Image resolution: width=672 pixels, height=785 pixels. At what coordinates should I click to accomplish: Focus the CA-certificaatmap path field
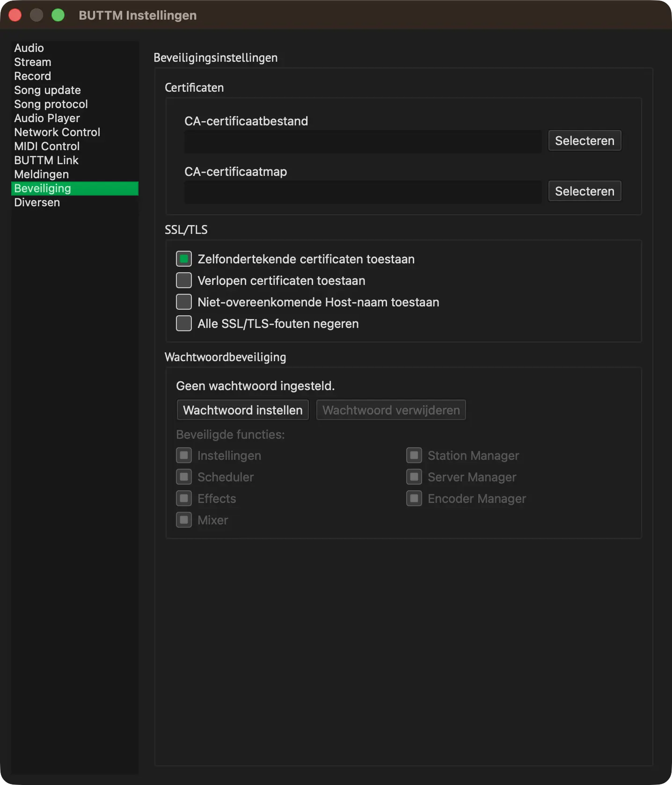(x=363, y=192)
